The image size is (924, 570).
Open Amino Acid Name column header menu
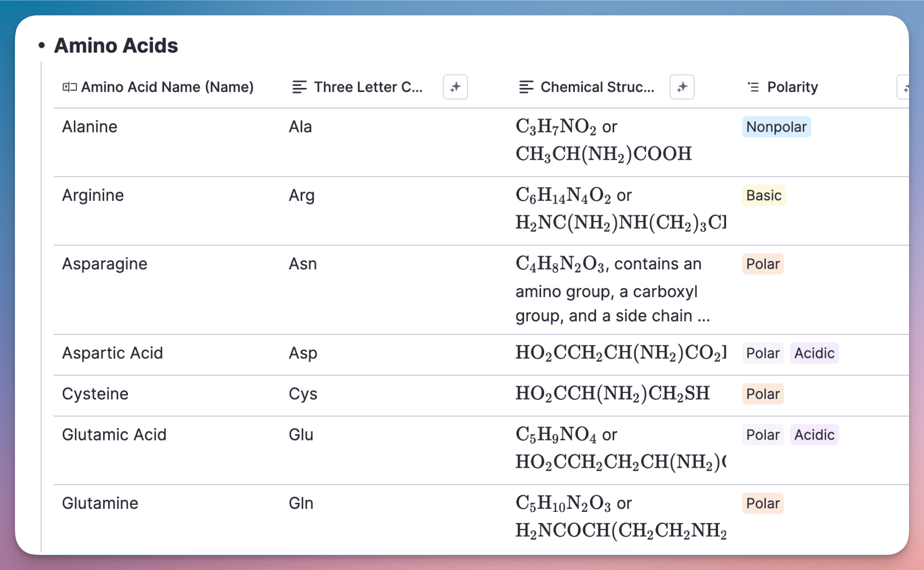[167, 87]
